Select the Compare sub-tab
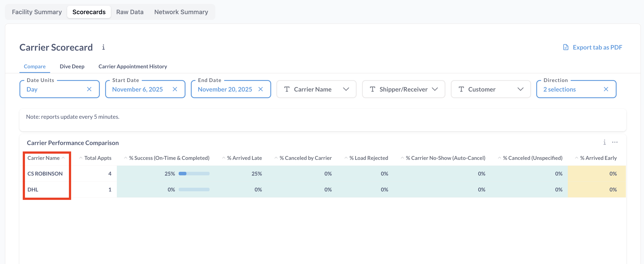The width and height of the screenshot is (644, 264). 35,66
